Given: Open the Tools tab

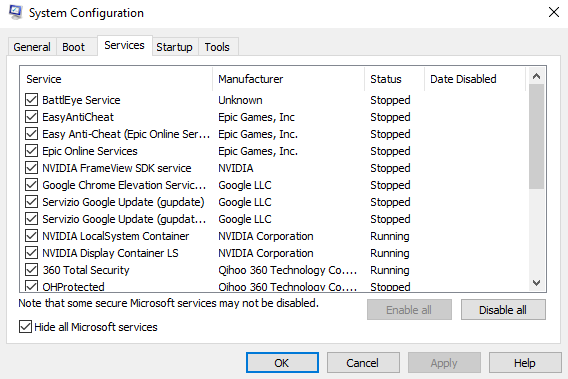Looking at the screenshot, I should [217, 47].
